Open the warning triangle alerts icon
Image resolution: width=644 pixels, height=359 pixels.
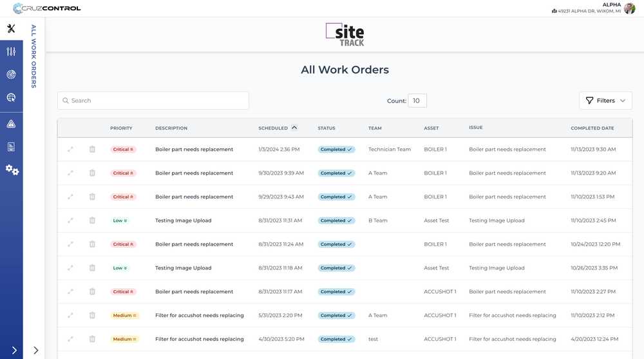[11, 124]
